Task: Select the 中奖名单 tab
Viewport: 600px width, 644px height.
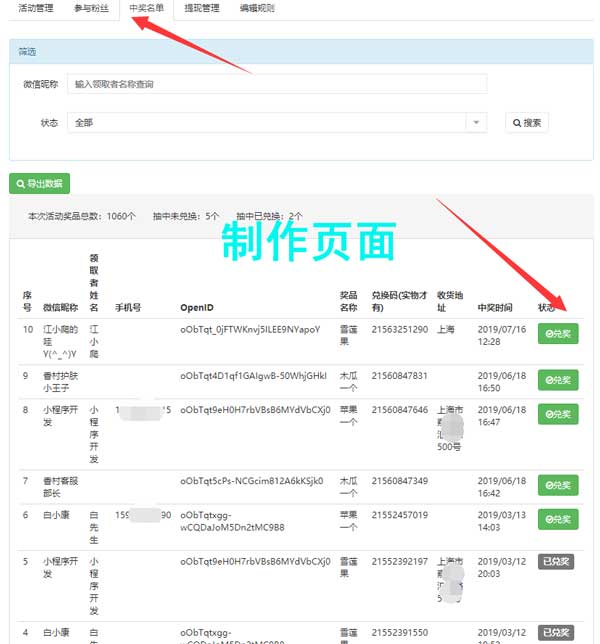Action: (146, 8)
